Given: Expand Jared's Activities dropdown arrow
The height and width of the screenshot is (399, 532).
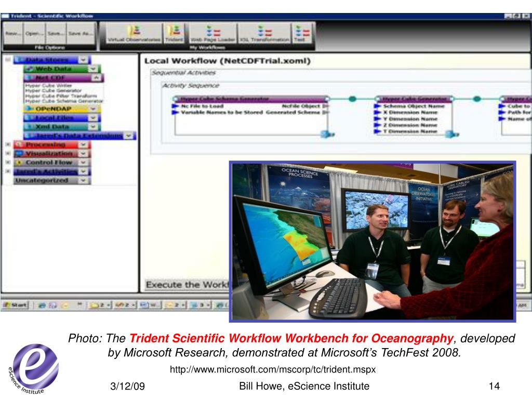Looking at the screenshot, I should tap(84, 171).
